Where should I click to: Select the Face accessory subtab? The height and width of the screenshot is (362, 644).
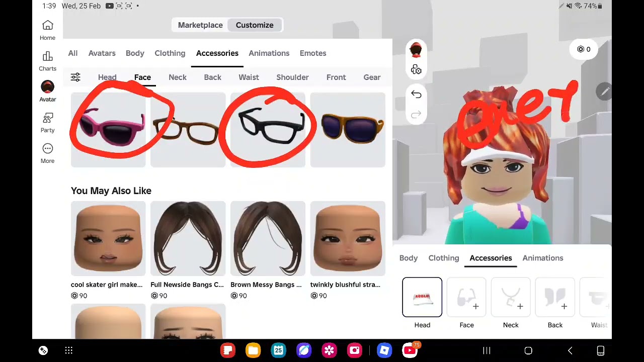(x=142, y=77)
